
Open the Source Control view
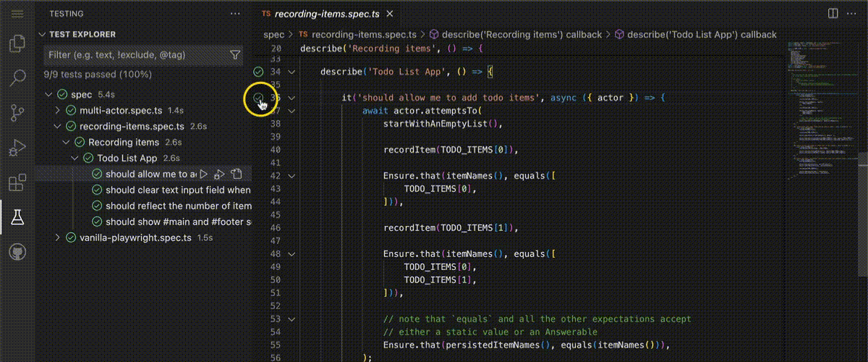coord(17,113)
